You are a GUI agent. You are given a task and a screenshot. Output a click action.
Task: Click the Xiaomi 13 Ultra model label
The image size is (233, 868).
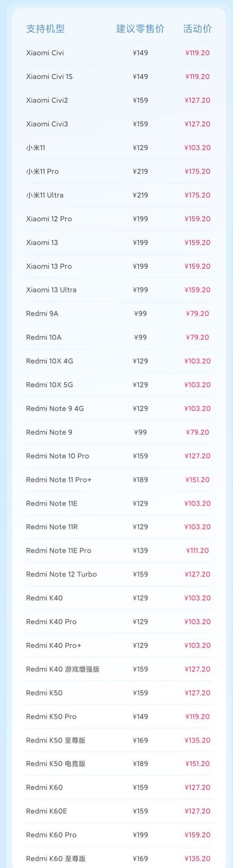pyautogui.click(x=51, y=290)
